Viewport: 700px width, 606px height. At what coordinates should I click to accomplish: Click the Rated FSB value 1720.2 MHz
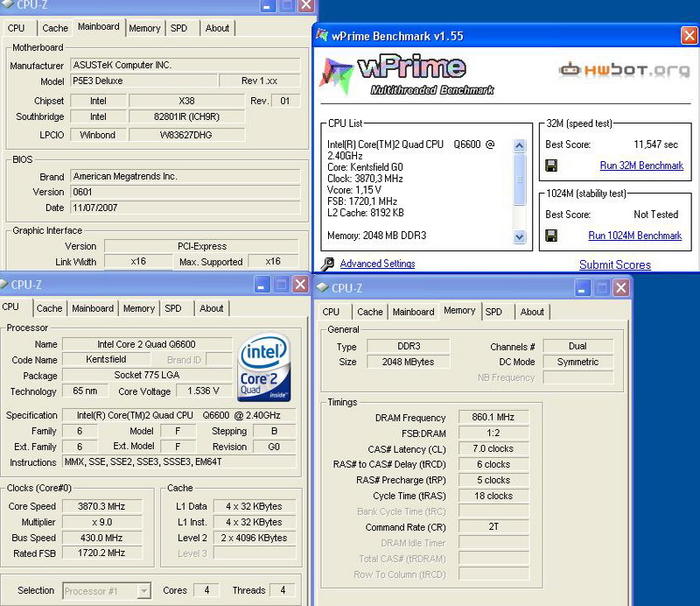[101, 553]
